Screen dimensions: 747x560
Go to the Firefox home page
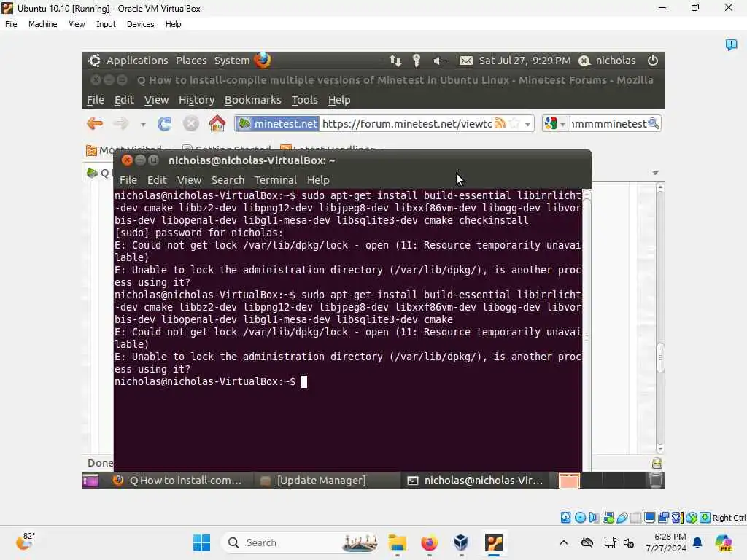click(217, 123)
